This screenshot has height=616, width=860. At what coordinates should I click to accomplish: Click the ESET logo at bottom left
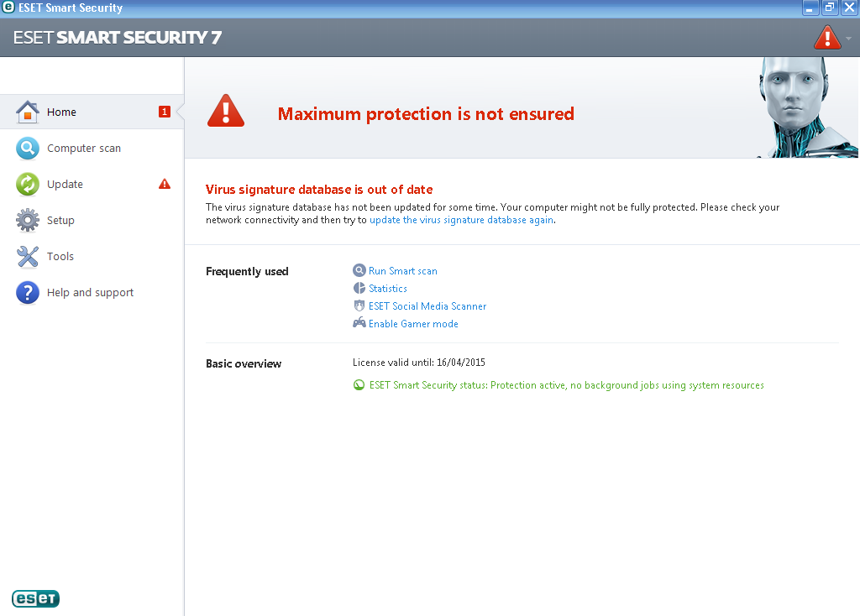tap(35, 598)
